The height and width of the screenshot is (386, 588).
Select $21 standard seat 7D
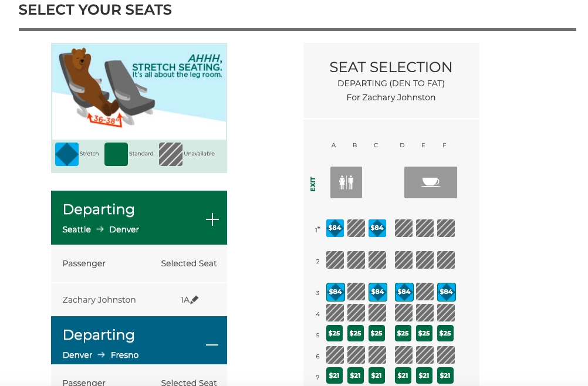403,375
